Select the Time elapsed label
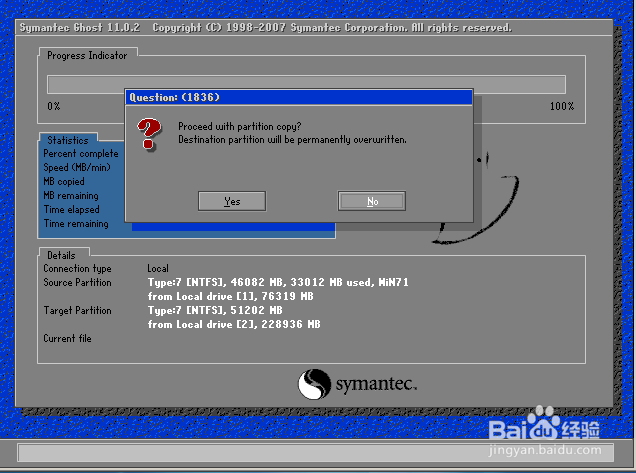Image resolution: width=636 pixels, height=473 pixels. pyautogui.click(x=71, y=209)
